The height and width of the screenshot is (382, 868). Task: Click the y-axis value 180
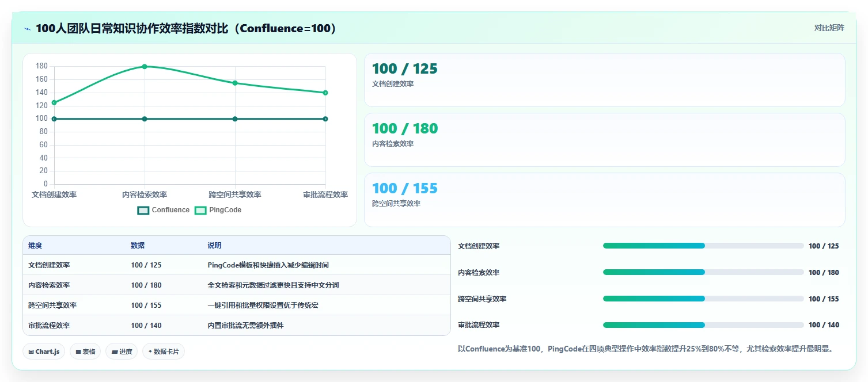tap(41, 66)
